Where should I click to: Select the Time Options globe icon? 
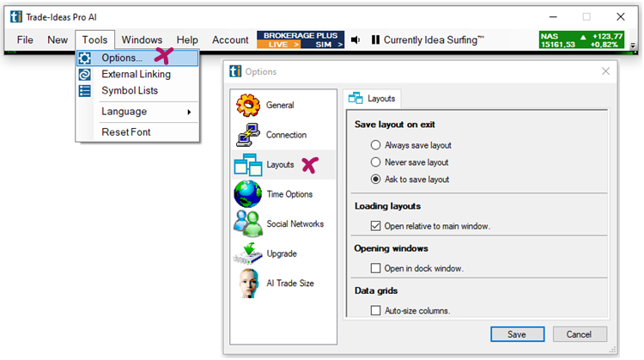pos(248,194)
